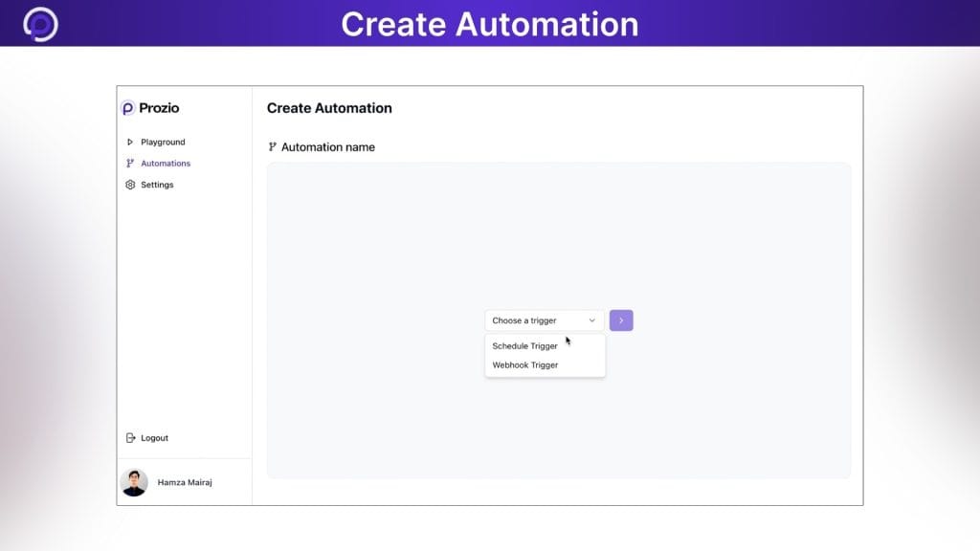
Task: Expand the trigger list with the chevron
Action: coord(593,320)
